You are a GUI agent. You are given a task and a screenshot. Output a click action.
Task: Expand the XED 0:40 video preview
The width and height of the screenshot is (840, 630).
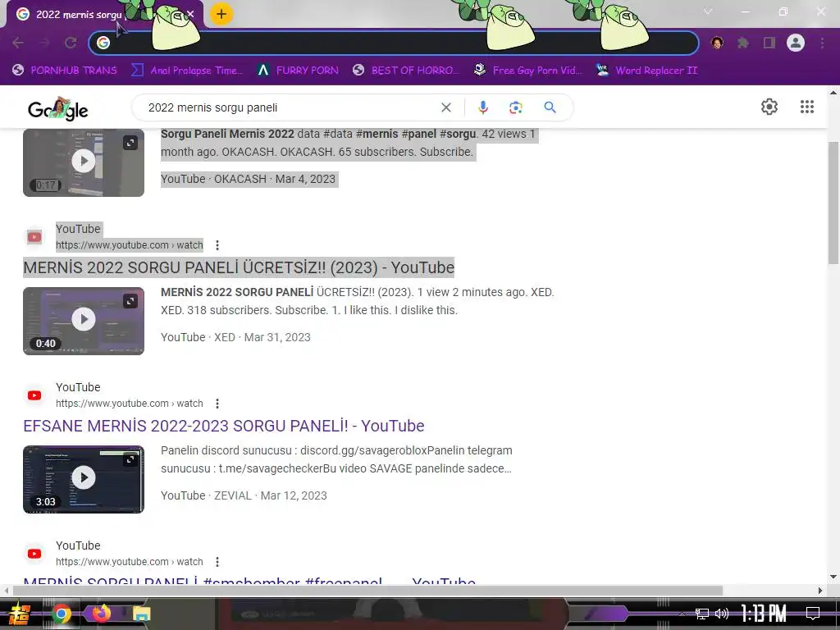[x=130, y=301]
